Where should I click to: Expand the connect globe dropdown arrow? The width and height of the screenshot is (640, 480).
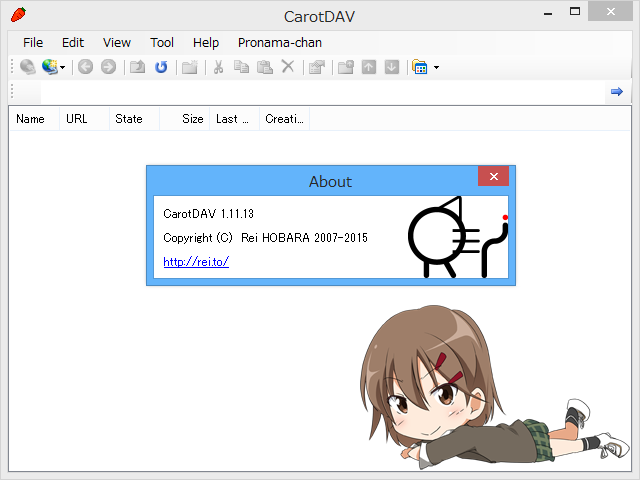pos(62,67)
